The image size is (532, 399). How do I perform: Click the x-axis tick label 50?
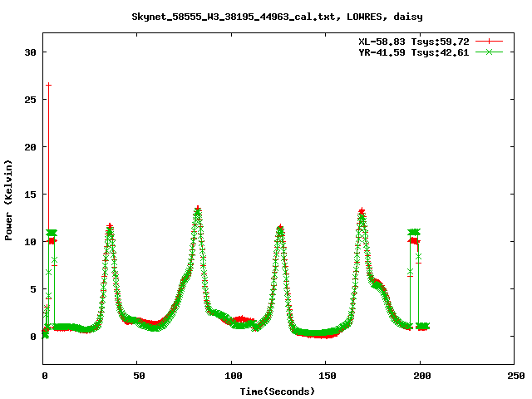[139, 376]
